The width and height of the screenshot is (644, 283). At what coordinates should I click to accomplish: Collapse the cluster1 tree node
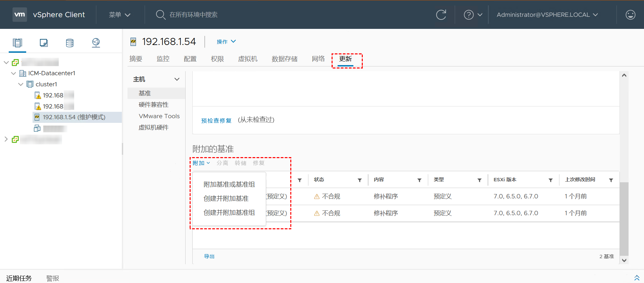[21, 84]
